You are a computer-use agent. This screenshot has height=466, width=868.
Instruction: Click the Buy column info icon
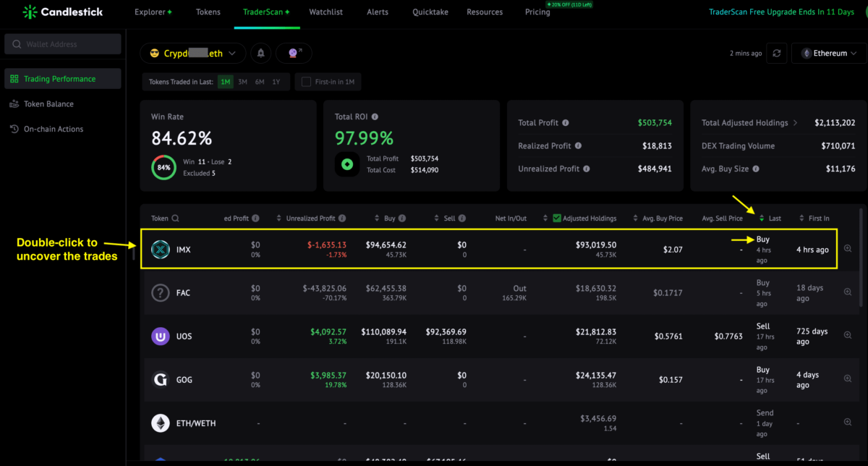[402, 219]
